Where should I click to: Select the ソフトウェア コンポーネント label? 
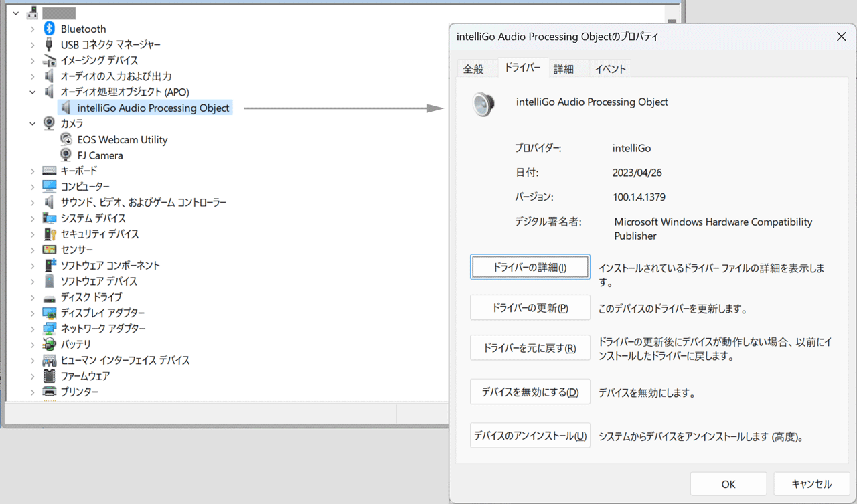(x=110, y=265)
